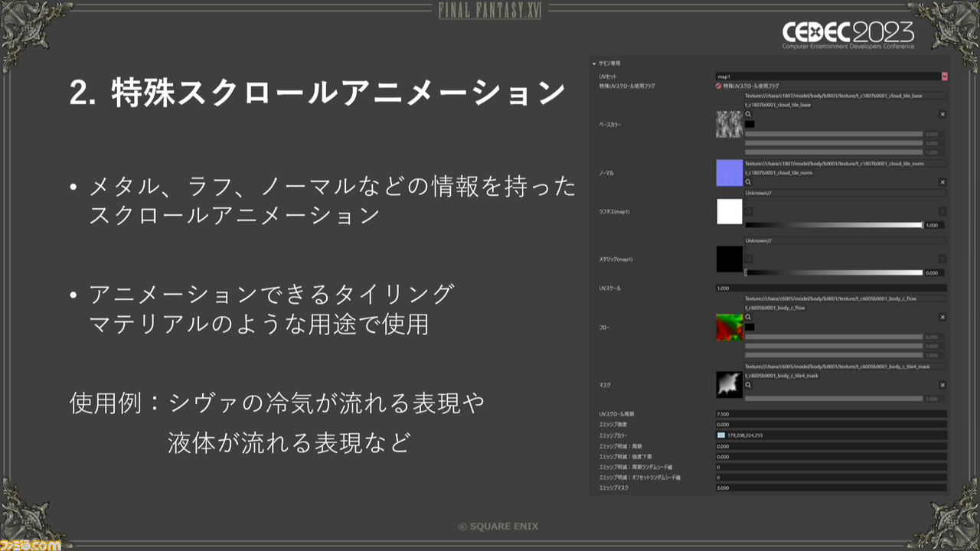Click the ベースカラー texture search magnifier icon
Viewport: 980px width, 551px height.
click(x=748, y=114)
